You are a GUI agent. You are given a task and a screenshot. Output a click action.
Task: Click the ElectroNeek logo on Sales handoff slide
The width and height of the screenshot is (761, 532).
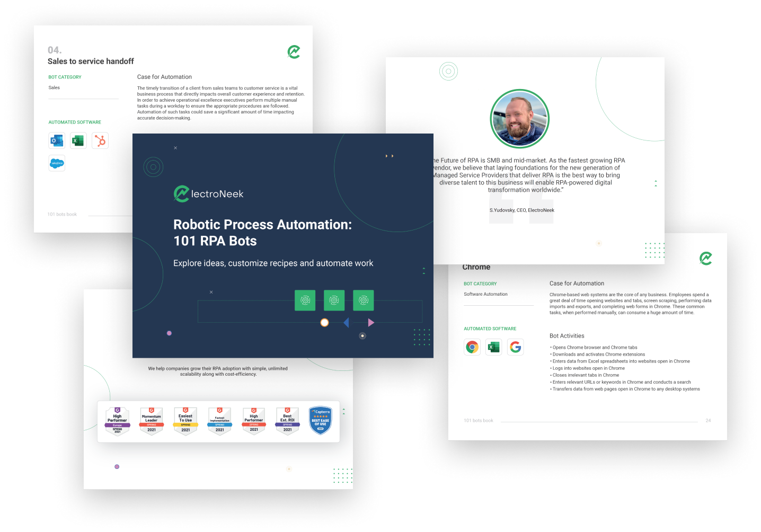tap(294, 51)
